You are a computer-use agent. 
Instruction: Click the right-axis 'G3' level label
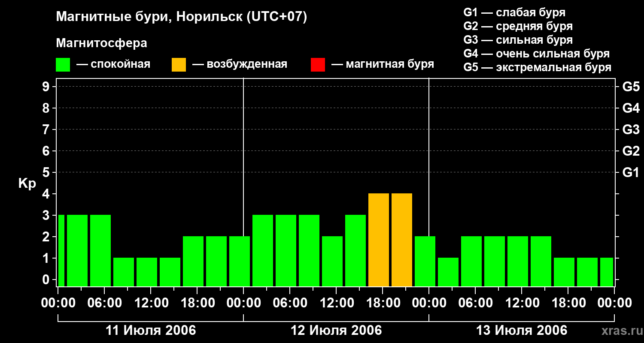coord(631,129)
